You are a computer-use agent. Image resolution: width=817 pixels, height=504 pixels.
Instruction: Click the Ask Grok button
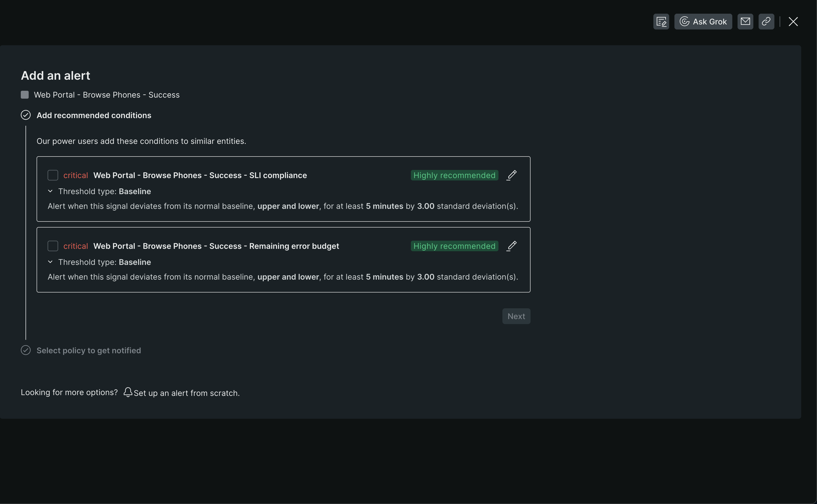pos(703,22)
